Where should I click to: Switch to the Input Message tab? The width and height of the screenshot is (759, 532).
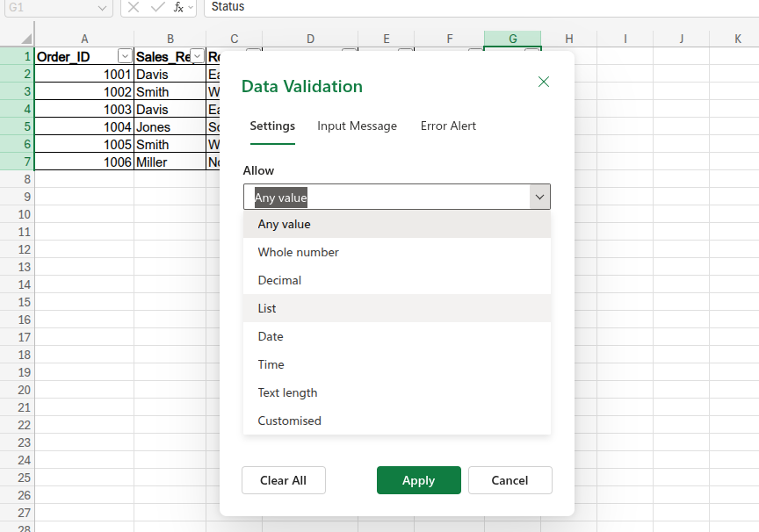357,126
